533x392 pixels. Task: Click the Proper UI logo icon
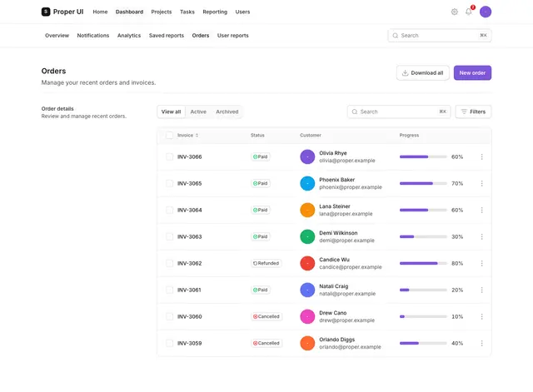coord(46,12)
